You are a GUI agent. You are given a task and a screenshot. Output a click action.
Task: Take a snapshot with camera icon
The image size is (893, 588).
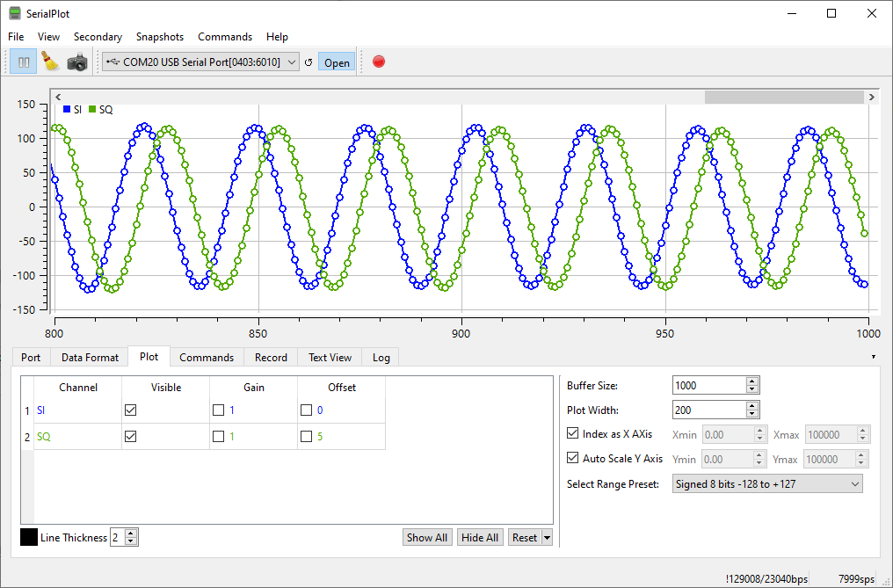pyautogui.click(x=77, y=62)
